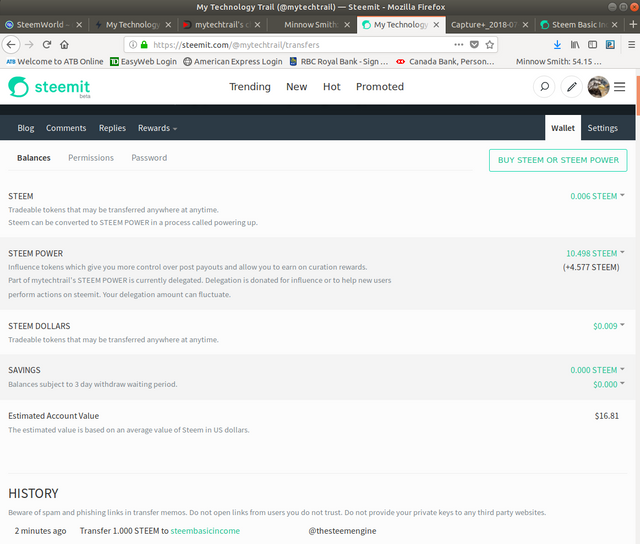The width and height of the screenshot is (640, 544).
Task: Go to the Firefox home page
Action: 64,44
